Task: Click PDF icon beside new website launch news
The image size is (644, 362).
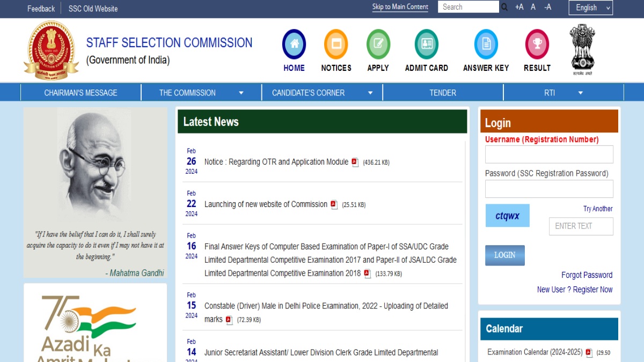Action: 334,204
